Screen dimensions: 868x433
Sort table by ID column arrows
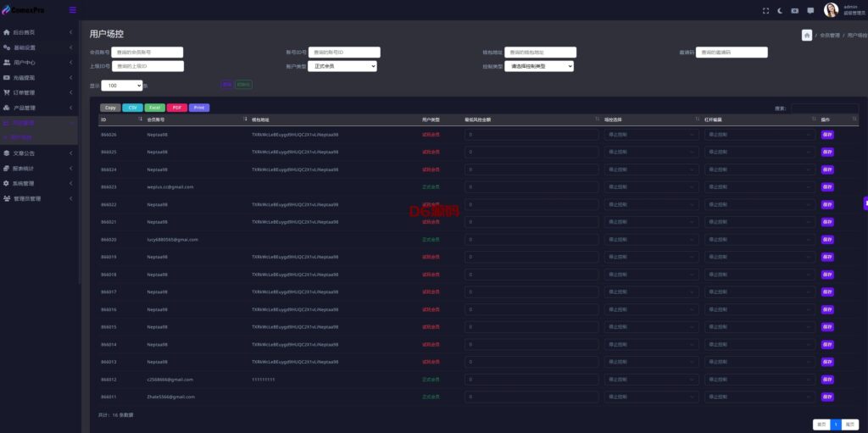pos(140,119)
